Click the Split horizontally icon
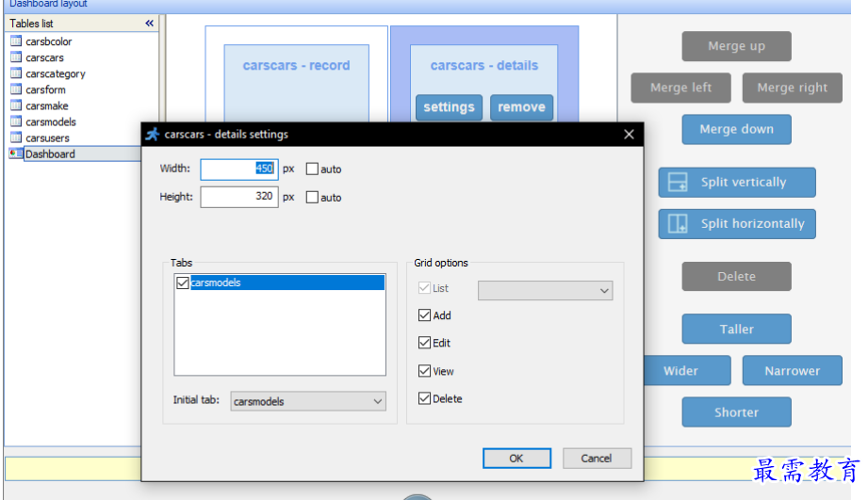The image size is (868, 500). tap(678, 223)
